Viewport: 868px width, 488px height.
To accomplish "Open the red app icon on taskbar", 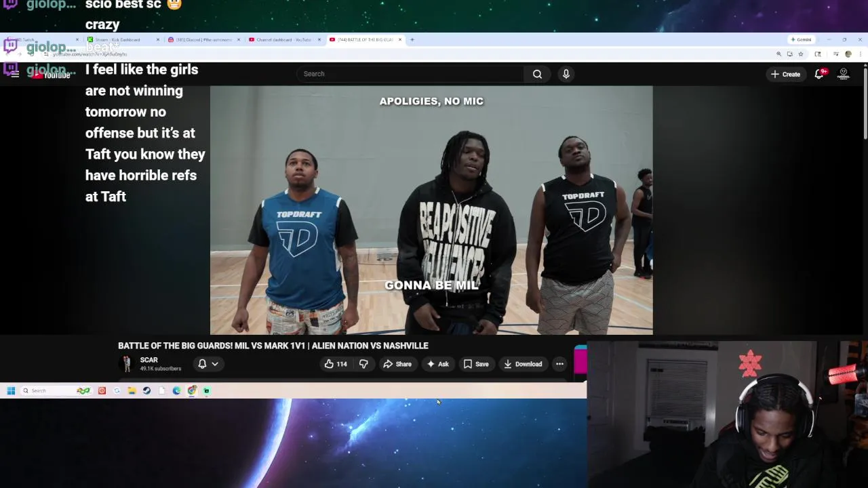I will [x=102, y=390].
